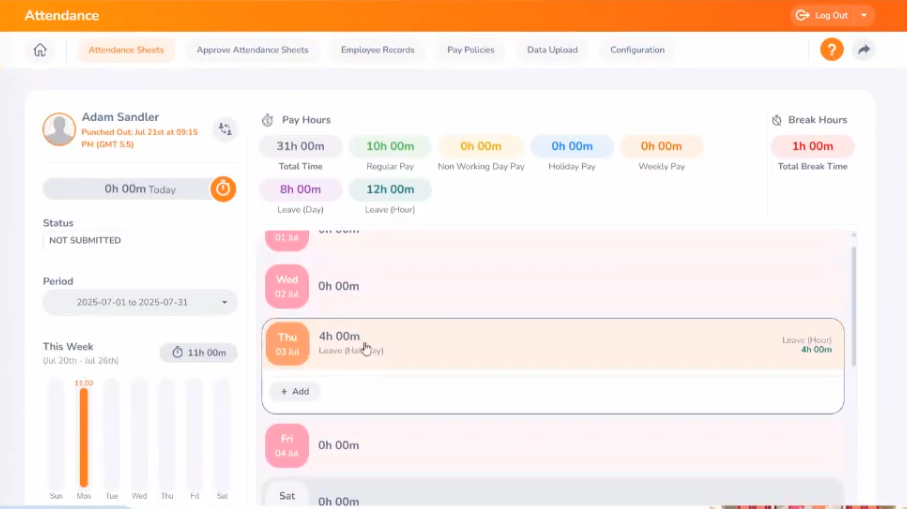Open the Pay Policies tab

tap(470, 50)
